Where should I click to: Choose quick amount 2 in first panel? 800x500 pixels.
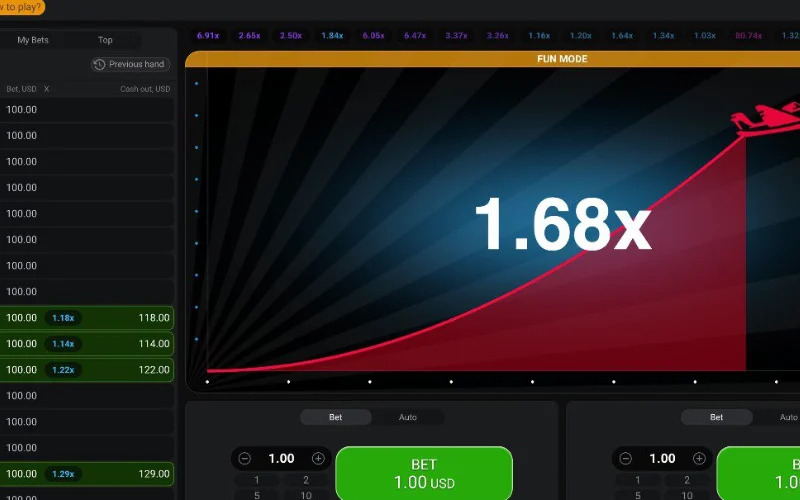(x=306, y=480)
